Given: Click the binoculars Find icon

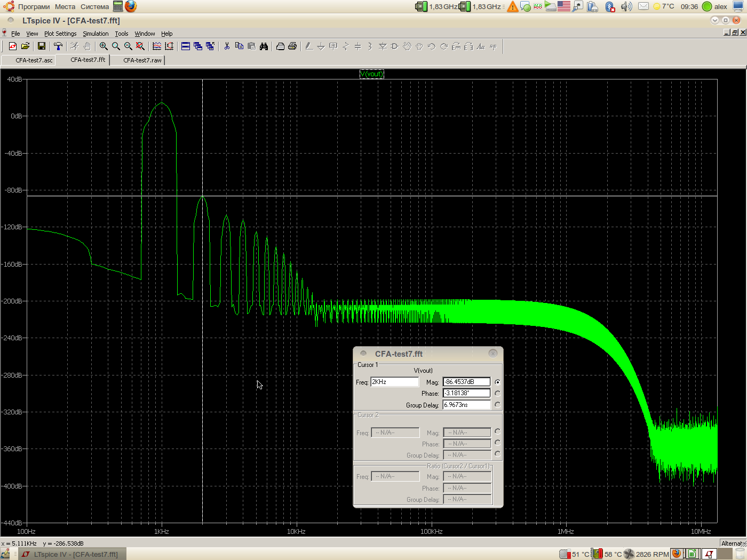Looking at the screenshot, I should pyautogui.click(x=264, y=46).
